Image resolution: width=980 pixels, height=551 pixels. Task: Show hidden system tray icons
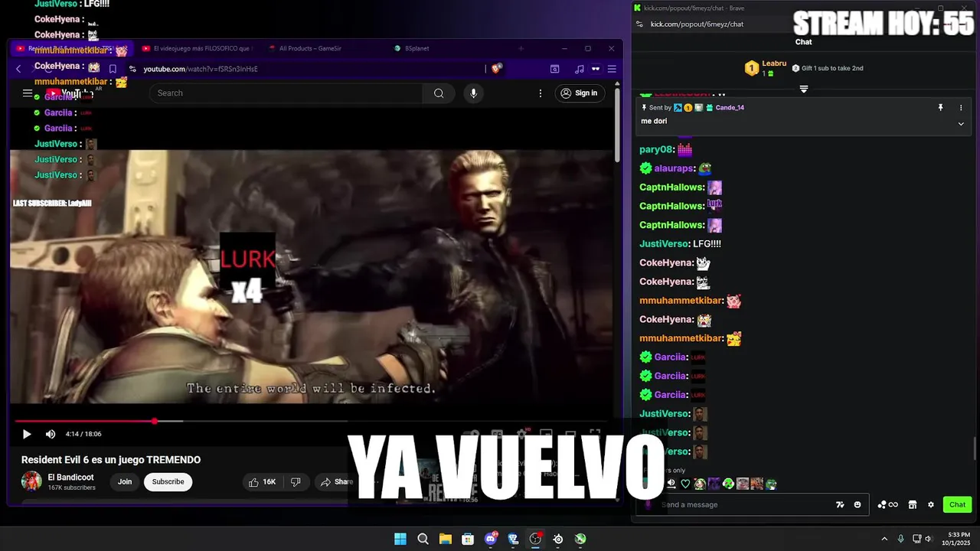(884, 539)
